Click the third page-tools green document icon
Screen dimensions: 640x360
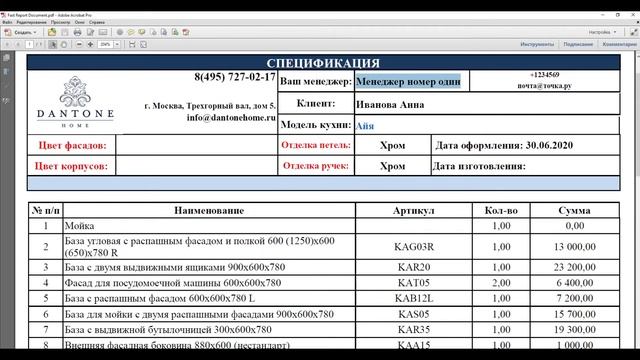[x=175, y=32]
